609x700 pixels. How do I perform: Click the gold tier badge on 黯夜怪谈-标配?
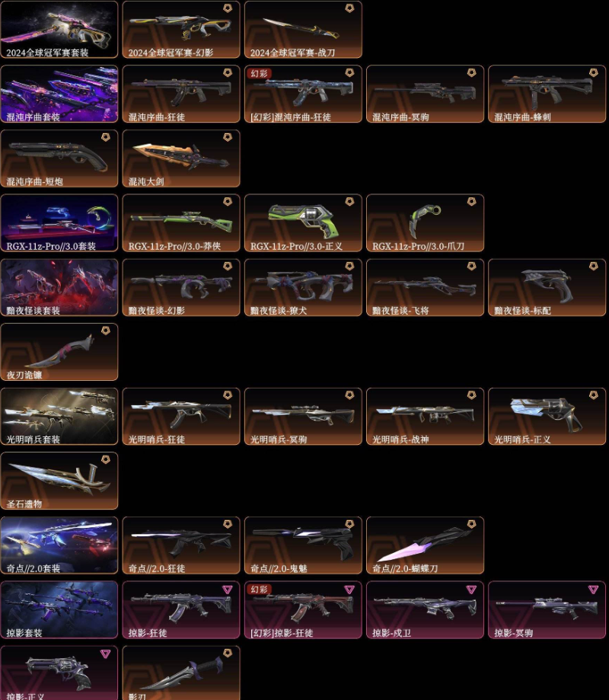(x=593, y=266)
